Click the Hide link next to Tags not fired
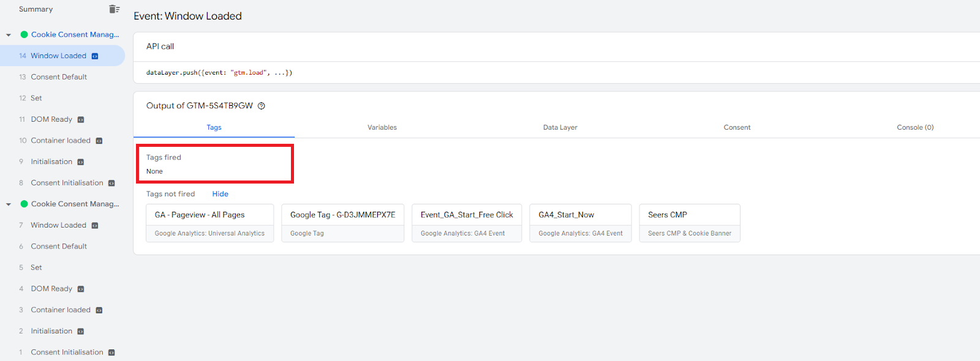The height and width of the screenshot is (361, 980). pyautogui.click(x=220, y=194)
